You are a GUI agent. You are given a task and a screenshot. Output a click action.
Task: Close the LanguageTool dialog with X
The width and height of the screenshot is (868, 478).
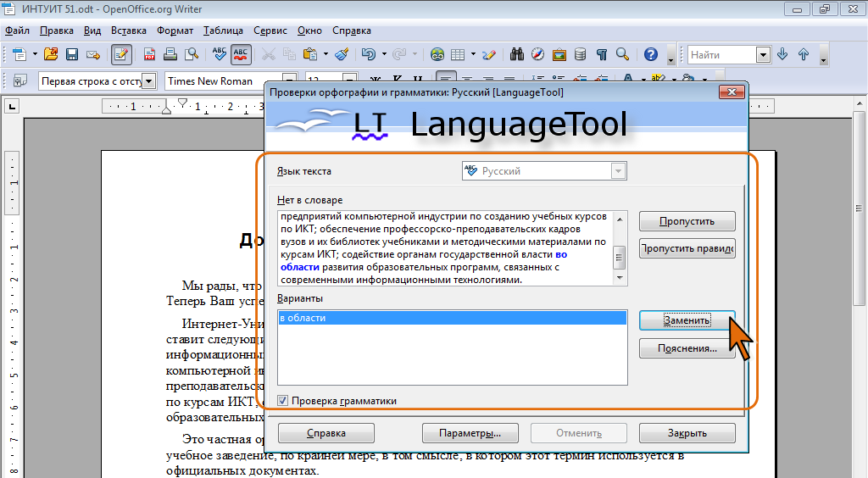coord(732,92)
